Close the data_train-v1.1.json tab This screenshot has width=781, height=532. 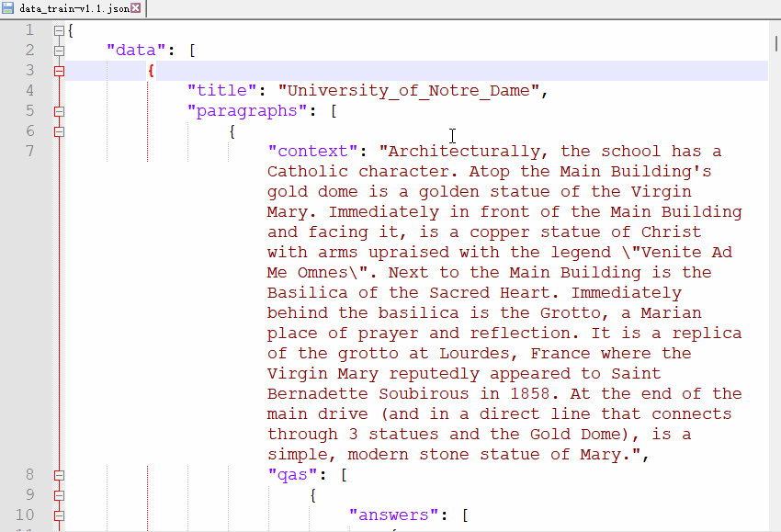coord(135,8)
